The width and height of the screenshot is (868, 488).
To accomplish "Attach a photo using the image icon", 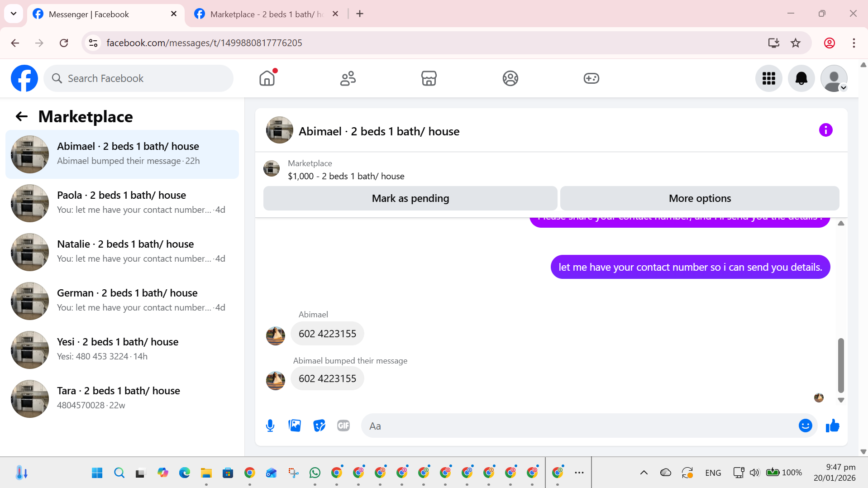I will tap(295, 426).
